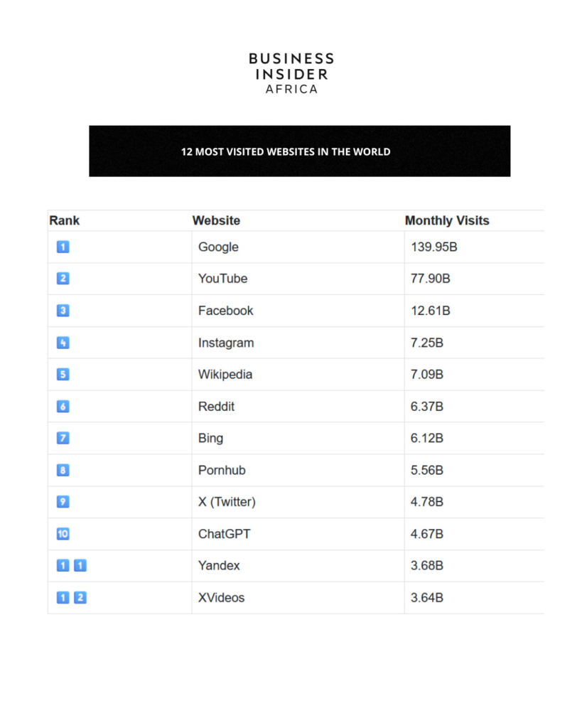Click the rank 5 number badge
The image size is (582, 728).
pos(63,375)
